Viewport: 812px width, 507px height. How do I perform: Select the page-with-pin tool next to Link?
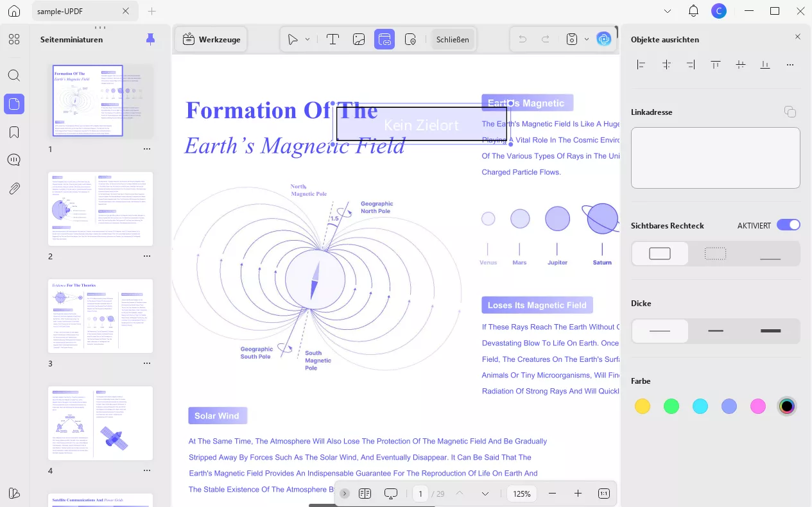pos(411,39)
